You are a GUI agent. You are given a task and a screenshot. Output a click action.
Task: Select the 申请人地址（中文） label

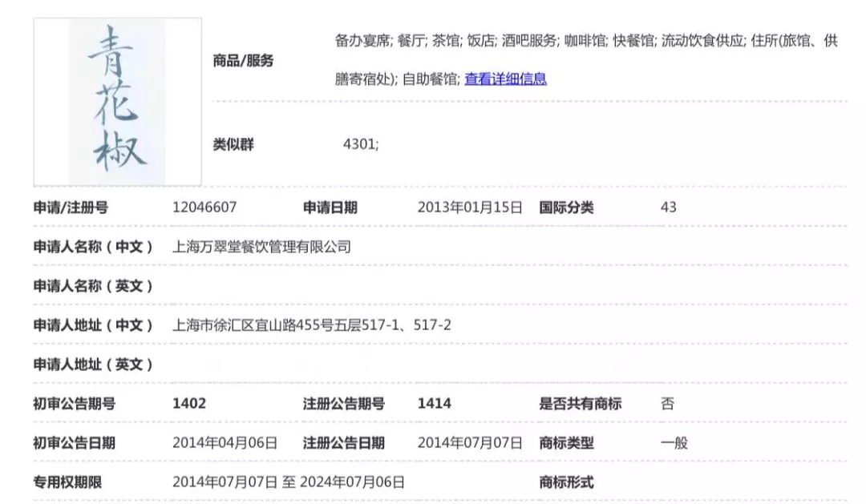pyautogui.click(x=93, y=325)
